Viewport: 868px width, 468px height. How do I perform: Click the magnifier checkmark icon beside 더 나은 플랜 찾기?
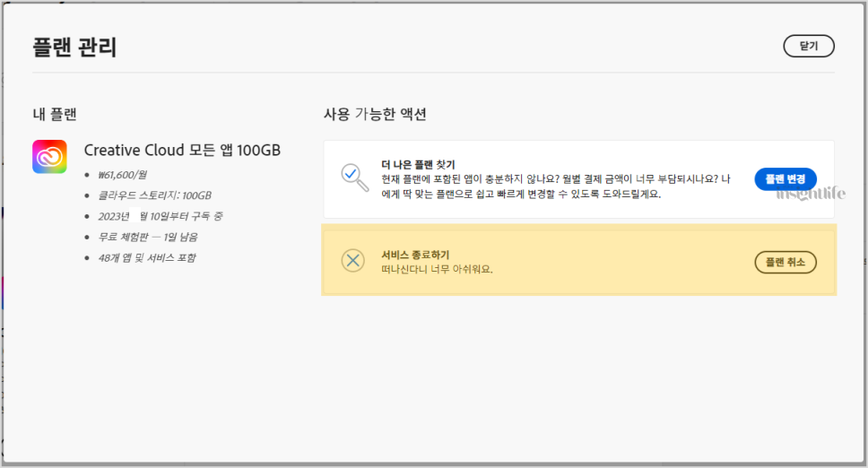pos(353,178)
